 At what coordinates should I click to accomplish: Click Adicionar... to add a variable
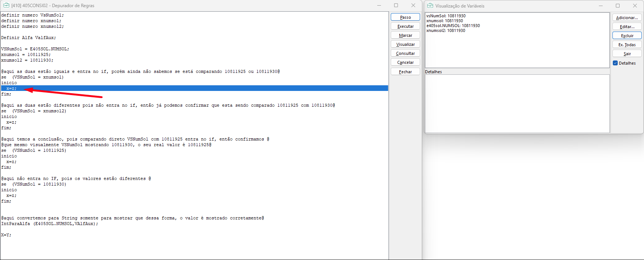[627, 18]
